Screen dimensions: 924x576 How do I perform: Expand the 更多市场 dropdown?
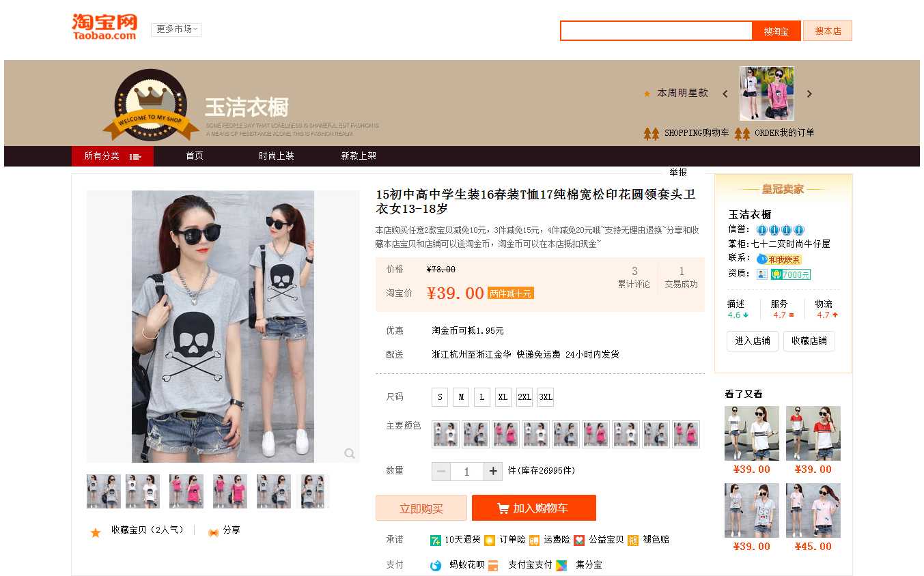[x=176, y=29]
